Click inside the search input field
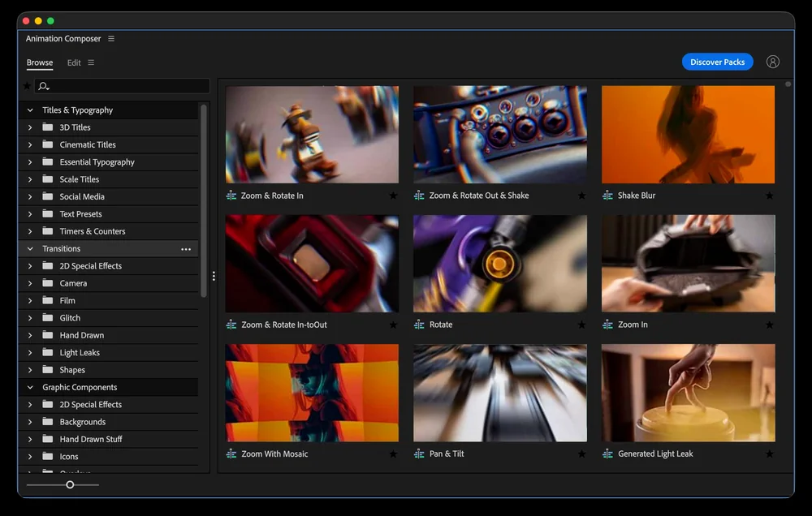Image resolution: width=812 pixels, height=516 pixels. coord(123,86)
